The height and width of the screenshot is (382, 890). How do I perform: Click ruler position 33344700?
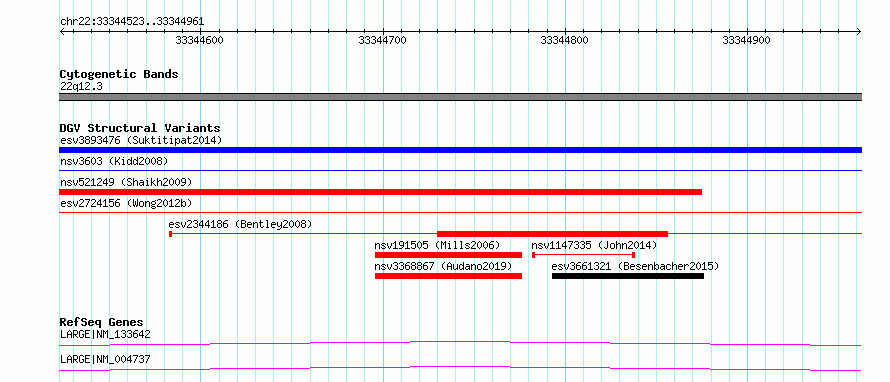coord(383,40)
